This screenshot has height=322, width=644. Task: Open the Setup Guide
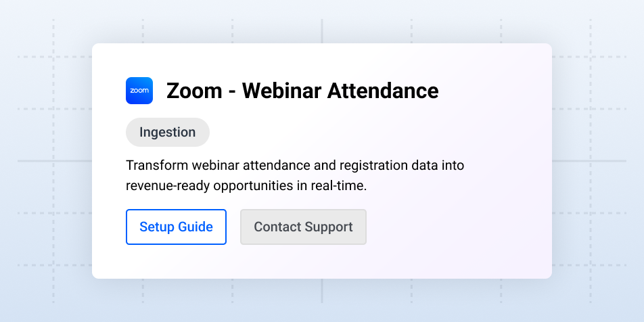pyautogui.click(x=176, y=227)
